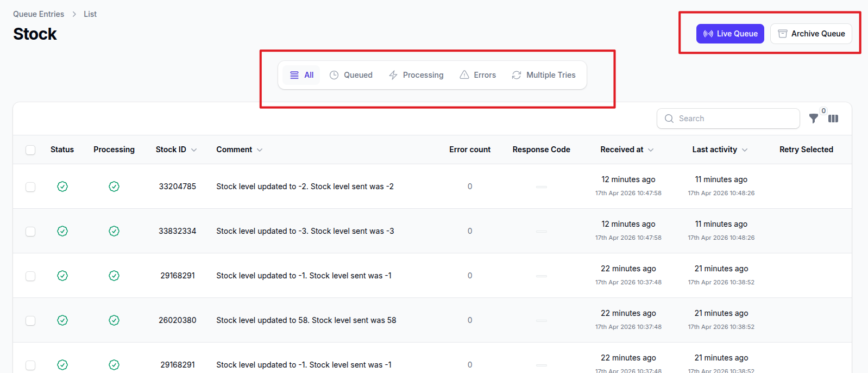868x373 pixels.
Task: Click processing check icon for stock 26020380
Action: click(x=114, y=320)
